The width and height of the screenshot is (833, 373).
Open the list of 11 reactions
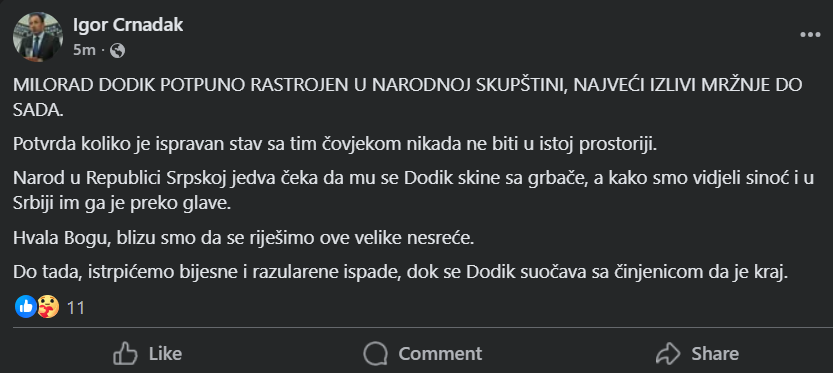tap(76, 308)
